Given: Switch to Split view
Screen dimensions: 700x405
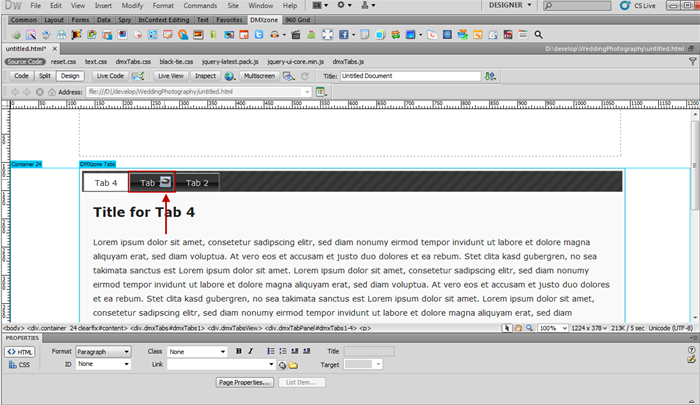Looking at the screenshot, I should point(44,75).
